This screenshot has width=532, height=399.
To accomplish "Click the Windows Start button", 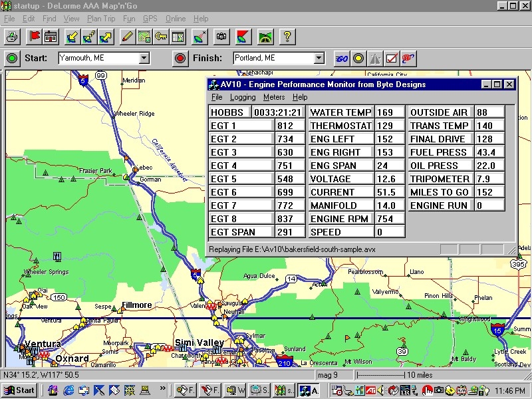I will pyautogui.click(x=19, y=390).
